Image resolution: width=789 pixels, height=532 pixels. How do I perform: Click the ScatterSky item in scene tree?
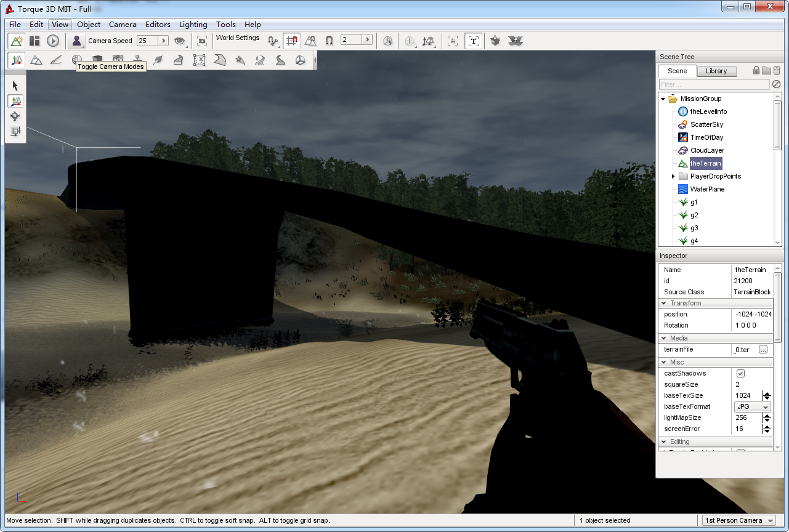[706, 124]
